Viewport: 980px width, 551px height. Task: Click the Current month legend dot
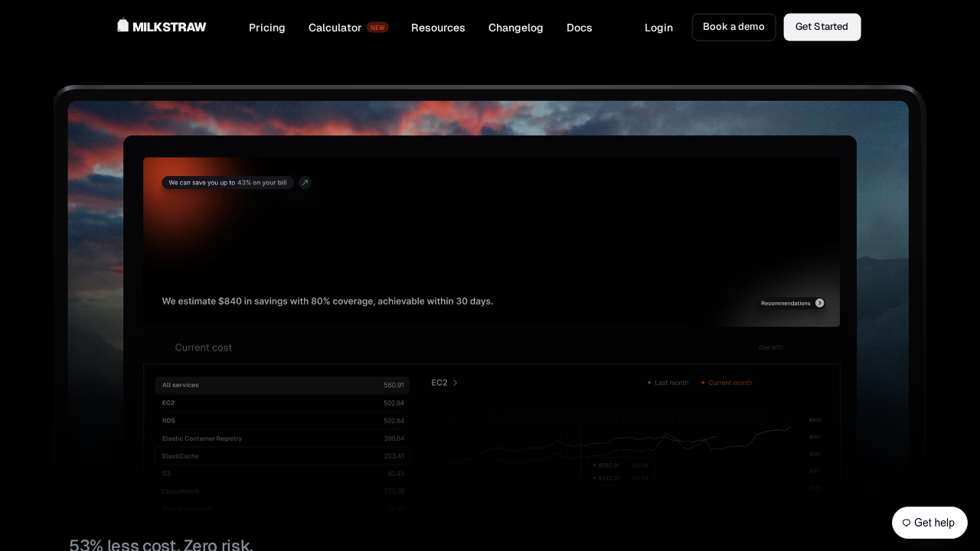[x=703, y=383]
